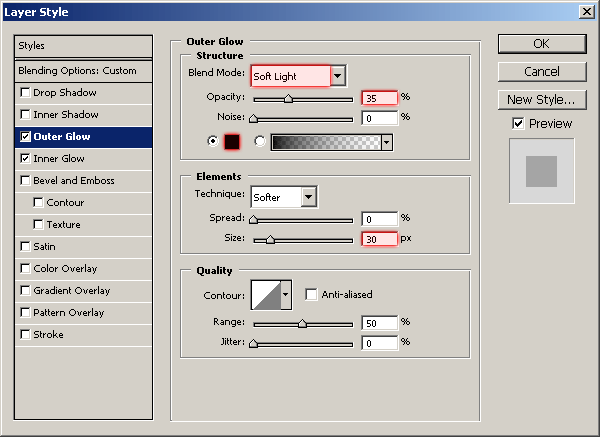Close the Layer Style dialog
600x437 pixels.
click(x=586, y=10)
